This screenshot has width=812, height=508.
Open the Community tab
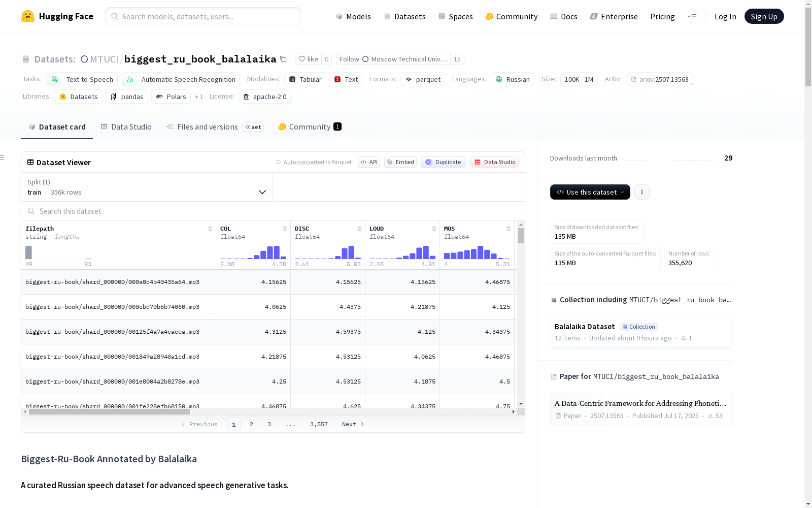(310, 127)
